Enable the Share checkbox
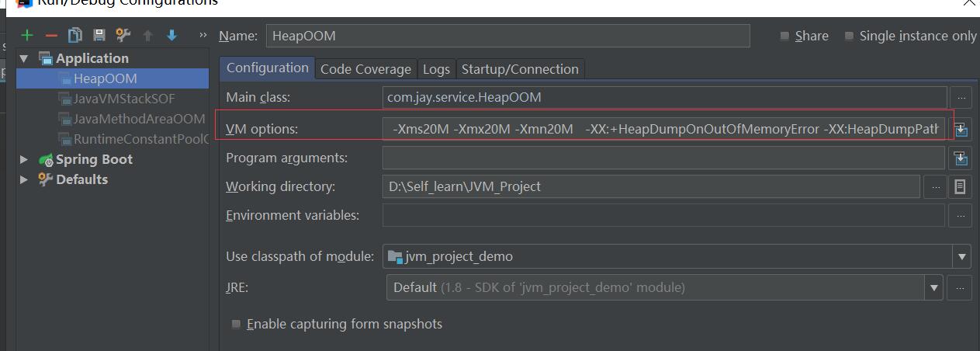Screen dimensions: 980x351 (784, 36)
